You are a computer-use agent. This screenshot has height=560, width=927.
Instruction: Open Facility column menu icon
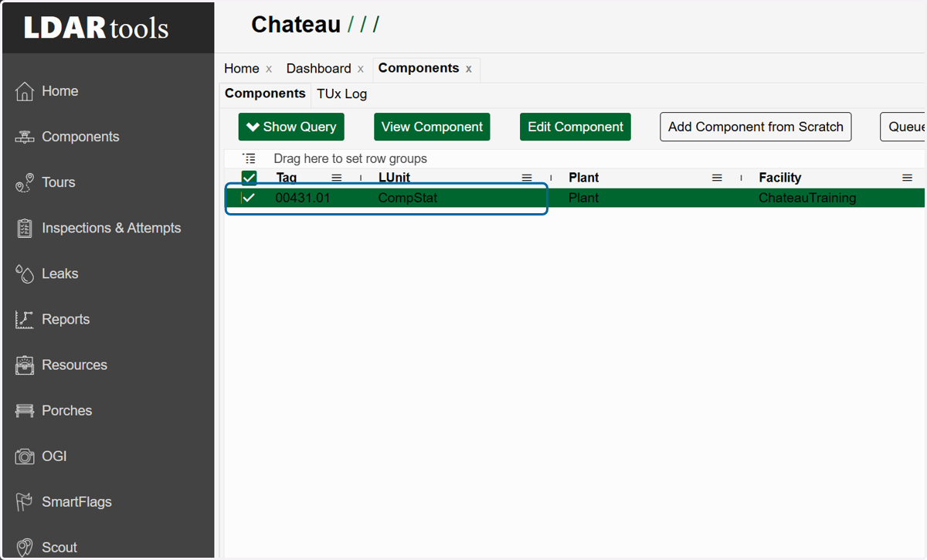point(907,178)
